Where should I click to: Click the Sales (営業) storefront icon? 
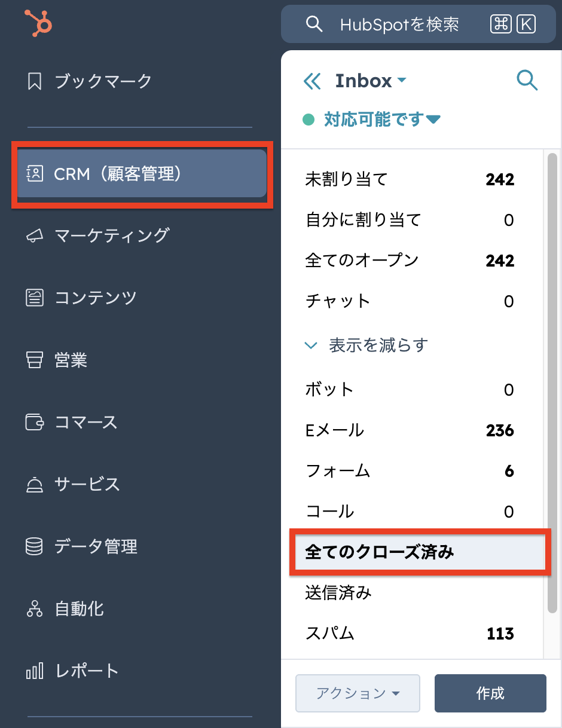(35, 360)
